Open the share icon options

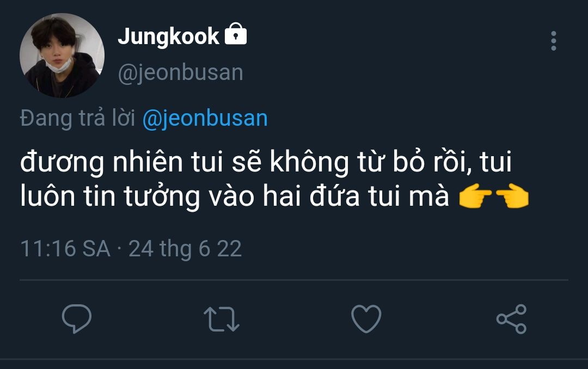coord(511,319)
